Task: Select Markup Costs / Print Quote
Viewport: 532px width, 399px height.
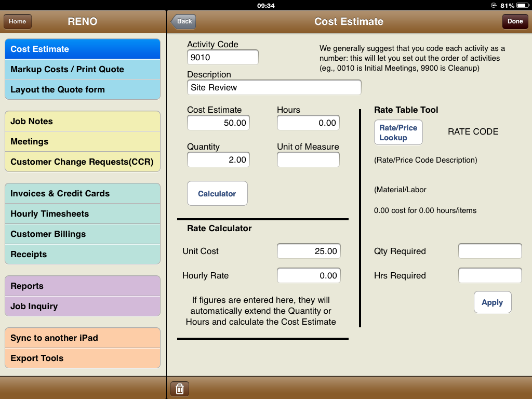Action: (x=83, y=69)
